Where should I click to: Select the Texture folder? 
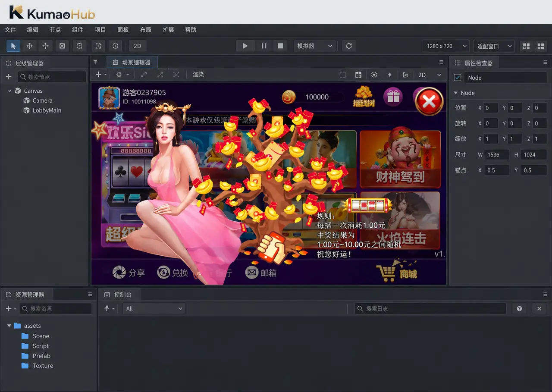[37, 366]
